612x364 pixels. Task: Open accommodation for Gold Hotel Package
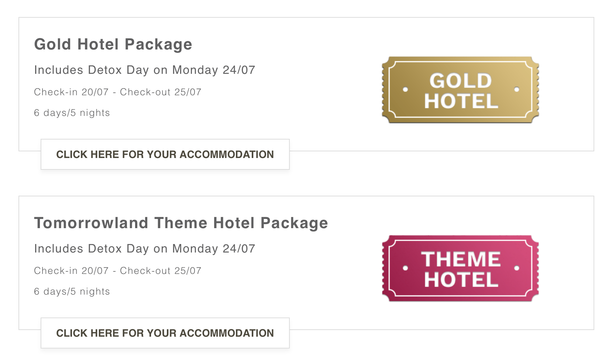coord(165,154)
